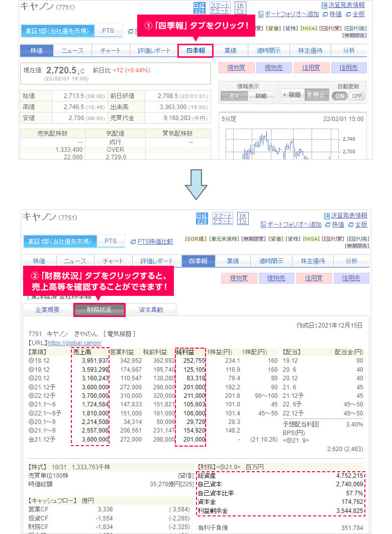Click the IR TV icon in the upper screenshot

240,8
